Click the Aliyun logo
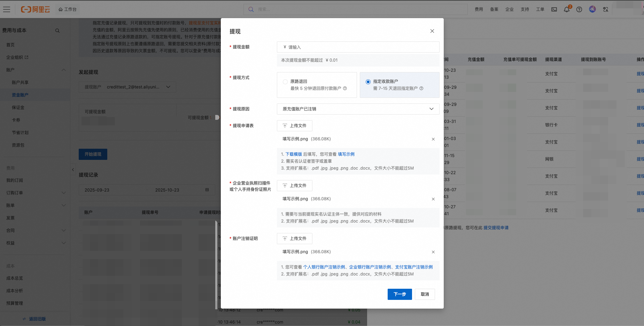Viewport: 644px width, 326px height. [x=36, y=9]
